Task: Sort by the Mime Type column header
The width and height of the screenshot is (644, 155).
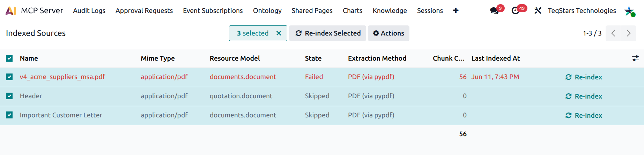Action: coord(158,59)
